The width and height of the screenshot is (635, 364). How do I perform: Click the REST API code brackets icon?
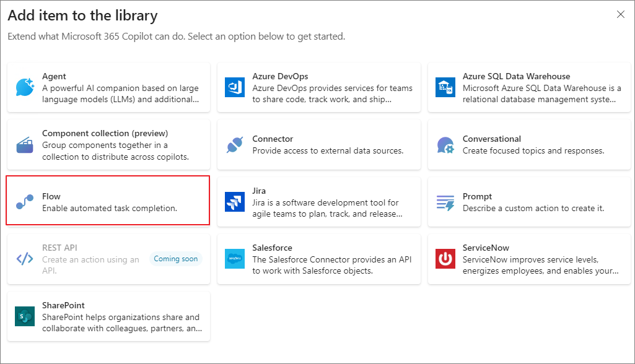25,259
